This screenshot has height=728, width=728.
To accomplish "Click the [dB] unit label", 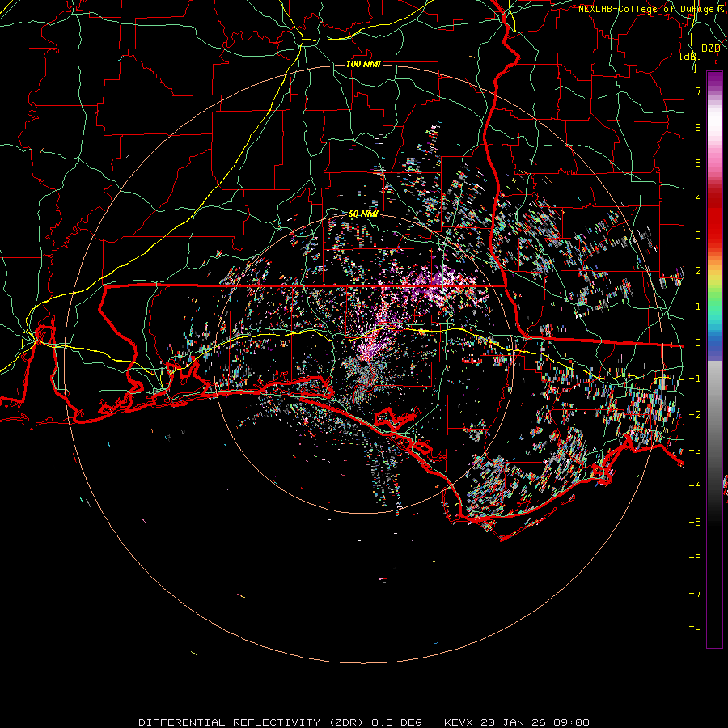I will pos(691,56).
